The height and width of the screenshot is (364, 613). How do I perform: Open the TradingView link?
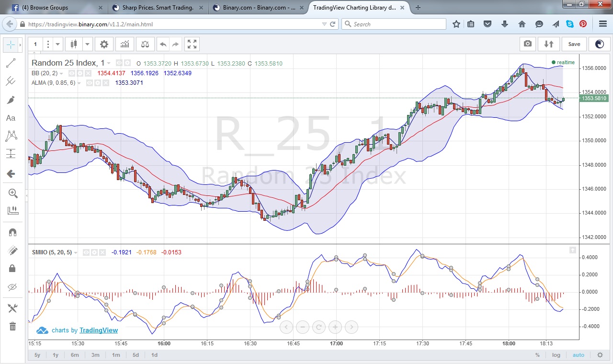click(99, 330)
